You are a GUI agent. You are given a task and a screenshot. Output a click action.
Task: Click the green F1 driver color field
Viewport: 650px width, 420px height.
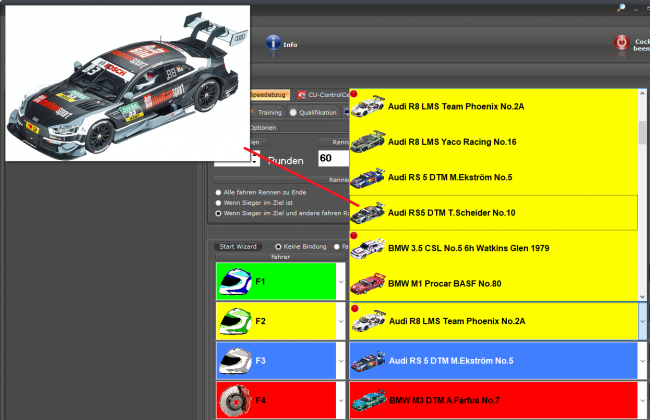pyautogui.click(x=276, y=282)
